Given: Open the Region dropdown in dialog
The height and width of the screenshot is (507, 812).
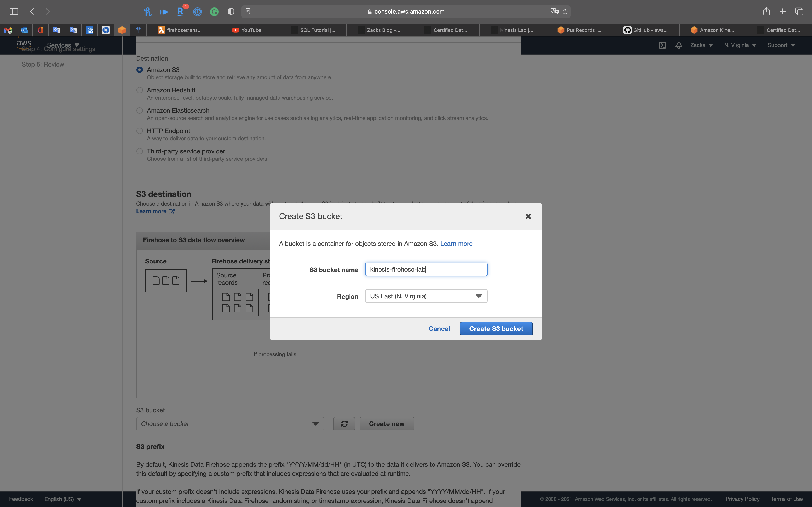Looking at the screenshot, I should point(426,296).
